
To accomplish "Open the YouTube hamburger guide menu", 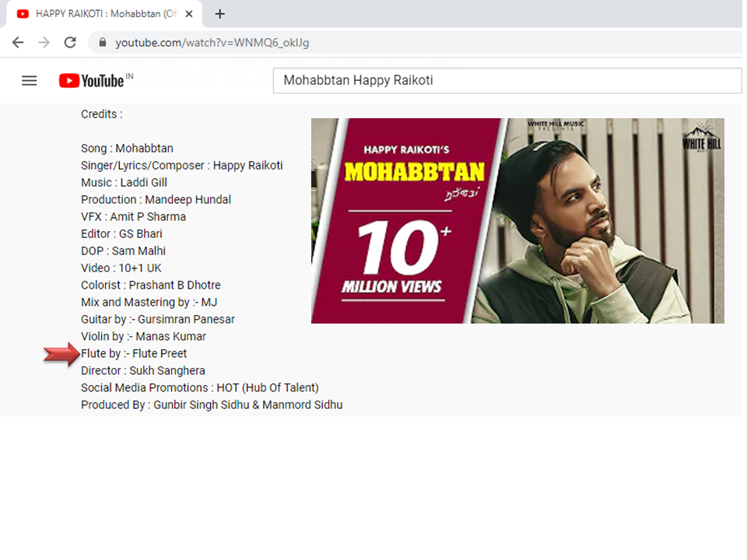I will pos(30,81).
